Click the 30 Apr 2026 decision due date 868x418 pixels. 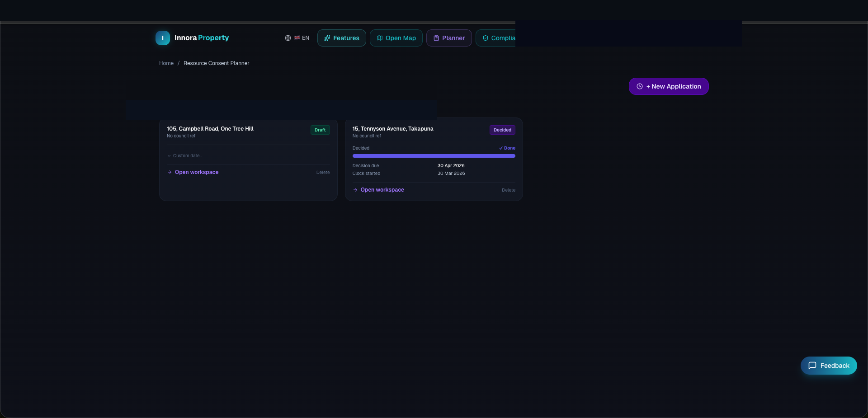coord(451,166)
